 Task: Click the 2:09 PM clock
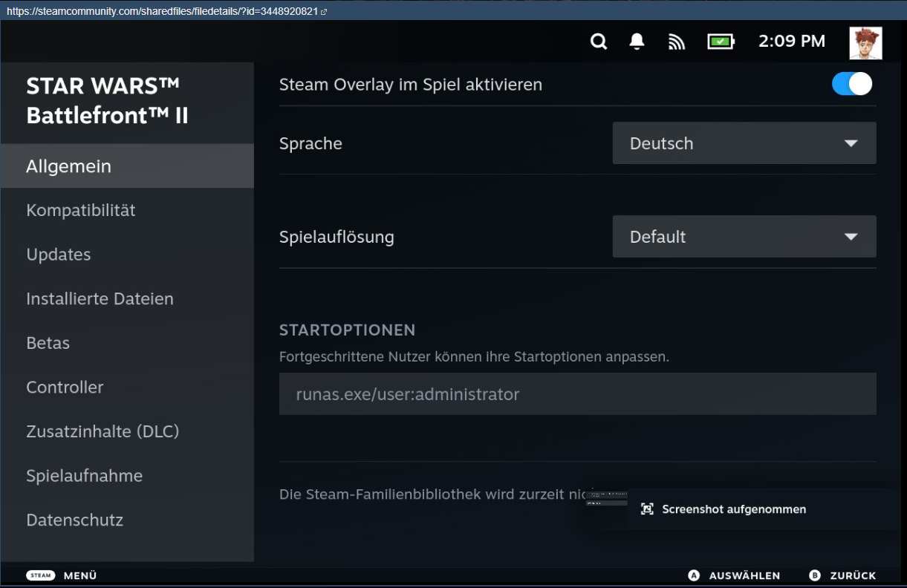coord(792,42)
